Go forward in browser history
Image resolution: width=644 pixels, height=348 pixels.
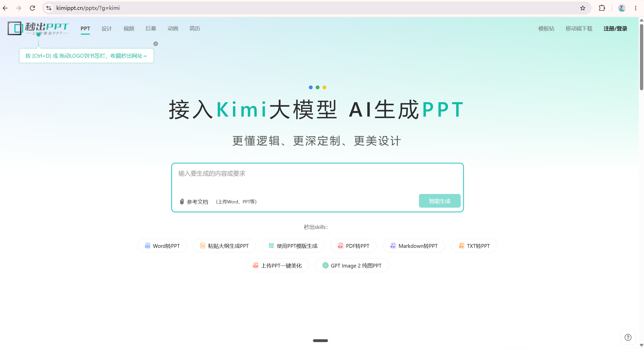click(x=19, y=8)
